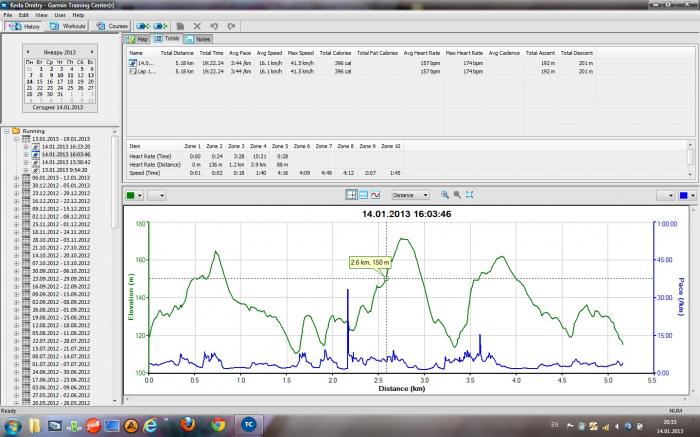The height and width of the screenshot is (437, 700).
Task: Collapse the Running folder
Action: point(7,131)
